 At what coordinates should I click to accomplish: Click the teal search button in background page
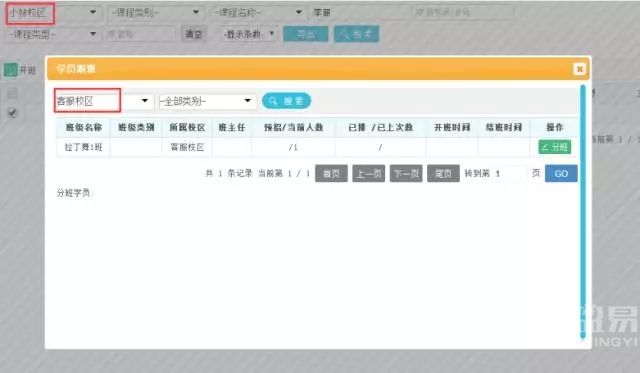tap(356, 34)
